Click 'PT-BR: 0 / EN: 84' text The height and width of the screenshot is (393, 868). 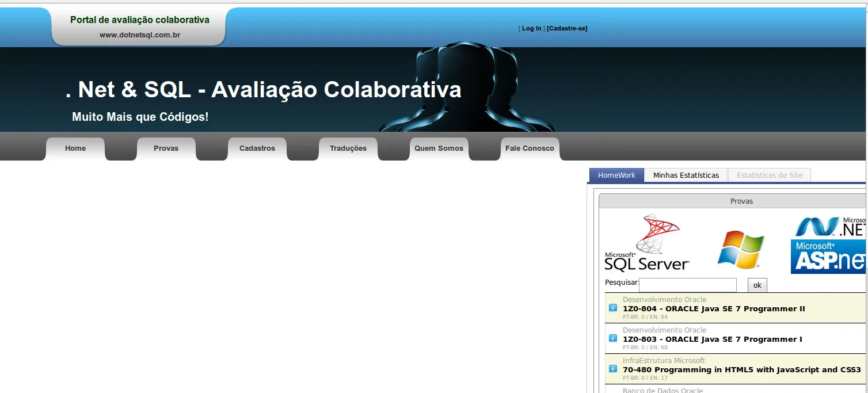click(x=645, y=317)
